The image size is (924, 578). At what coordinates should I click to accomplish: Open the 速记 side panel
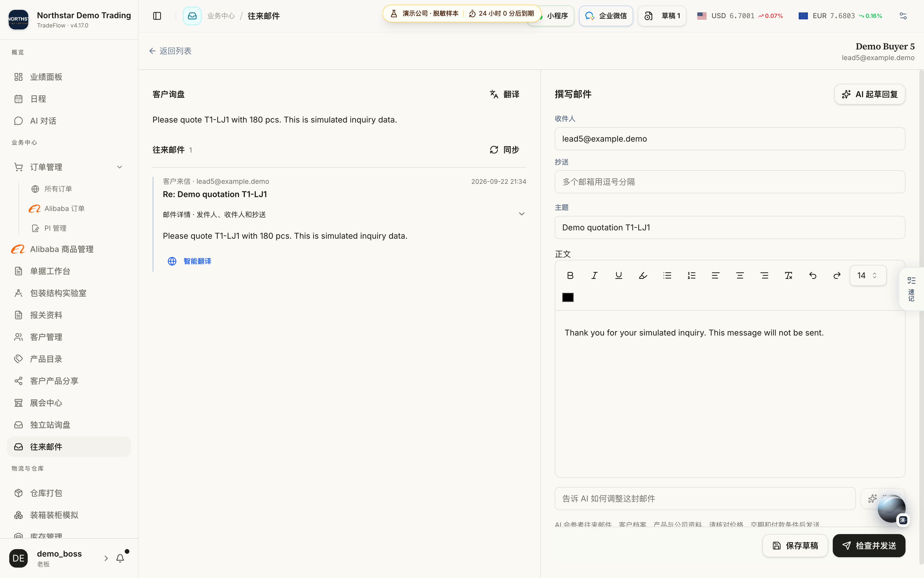pos(911,289)
